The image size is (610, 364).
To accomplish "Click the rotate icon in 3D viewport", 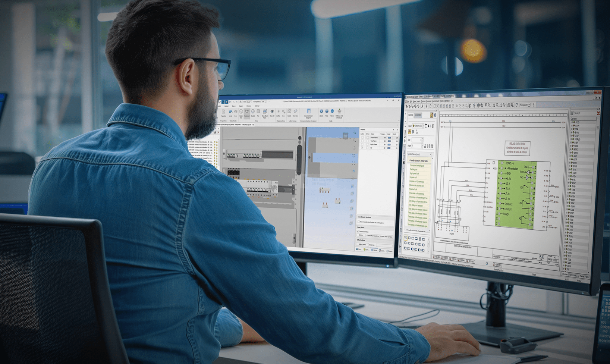I will pyautogui.click(x=354, y=156).
